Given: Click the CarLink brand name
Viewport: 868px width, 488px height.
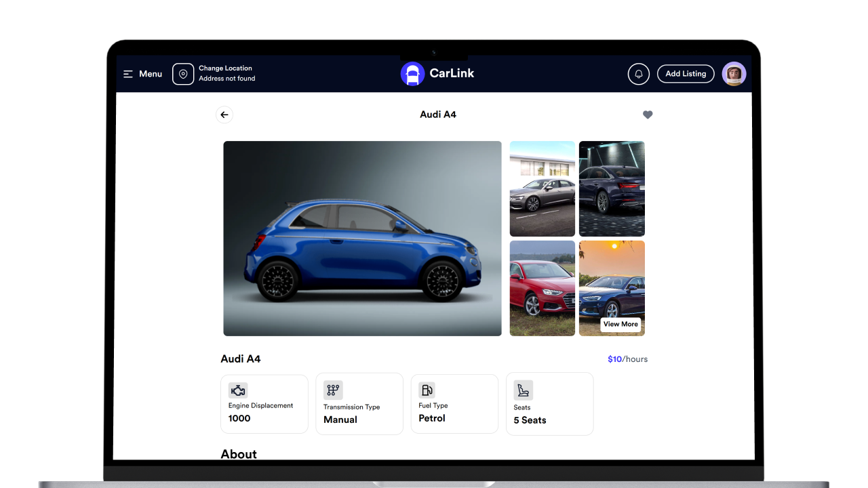Looking at the screenshot, I should point(452,73).
